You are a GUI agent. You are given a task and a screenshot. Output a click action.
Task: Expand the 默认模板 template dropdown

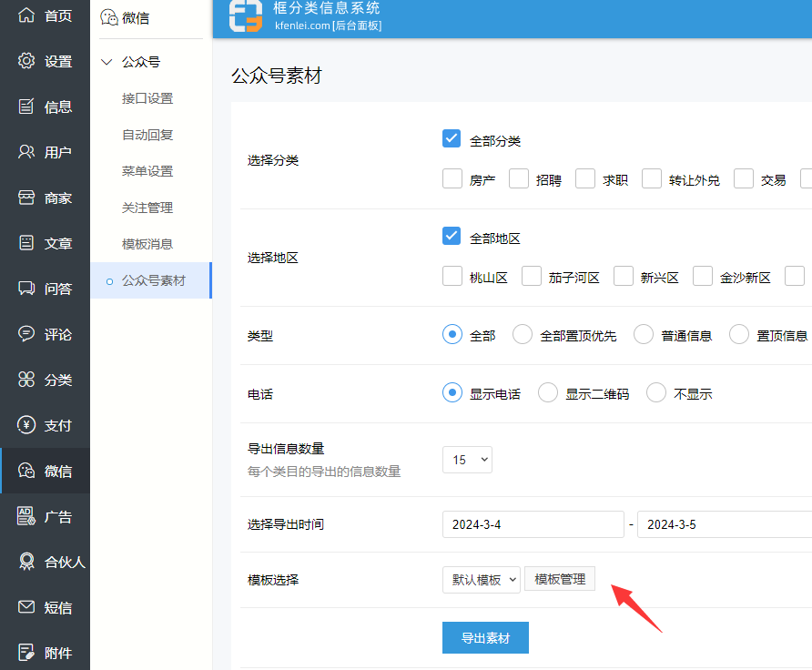482,579
